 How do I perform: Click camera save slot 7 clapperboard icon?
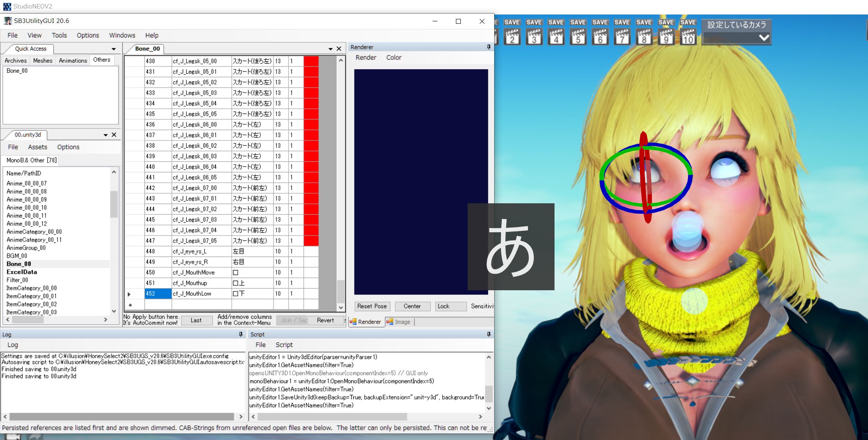point(622,37)
